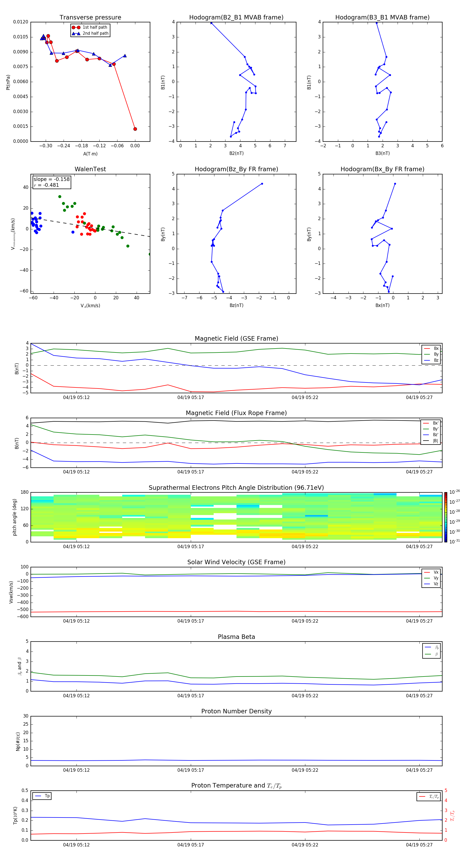Image resolution: width=473 pixels, height=868 pixels.
Task: Click the pitch angle colorbar
Action: click(x=445, y=517)
